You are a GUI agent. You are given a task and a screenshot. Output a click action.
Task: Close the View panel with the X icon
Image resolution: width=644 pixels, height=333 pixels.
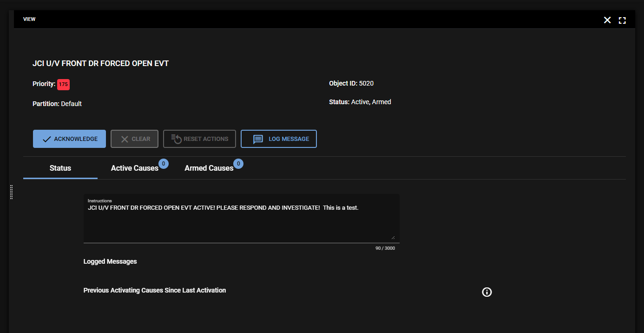coord(607,20)
